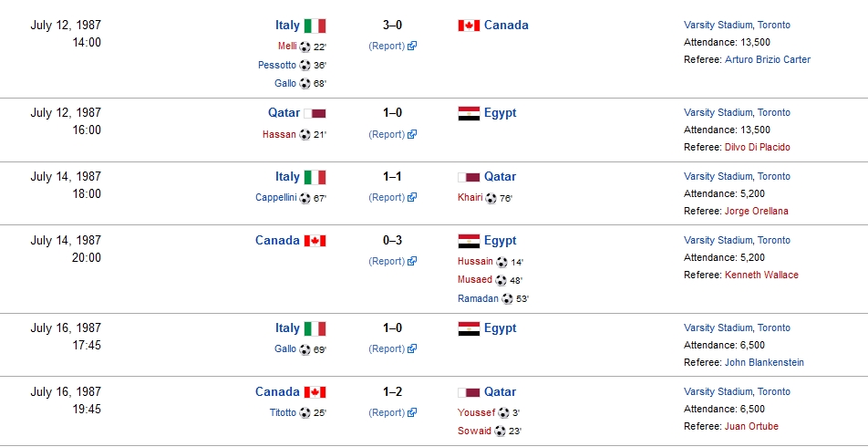The image size is (868, 447).
Task: Click the soccer ball icon beside Khairi
Action: point(491,198)
